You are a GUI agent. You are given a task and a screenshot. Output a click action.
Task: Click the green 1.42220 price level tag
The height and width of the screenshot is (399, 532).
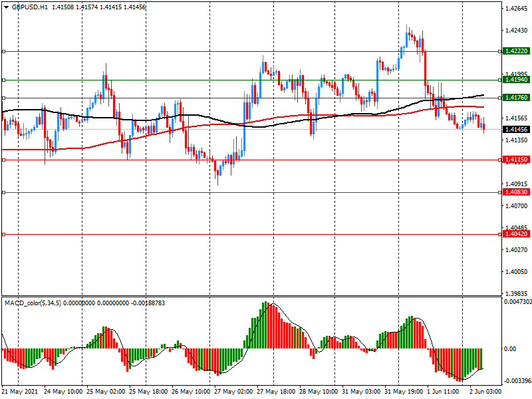click(517, 51)
